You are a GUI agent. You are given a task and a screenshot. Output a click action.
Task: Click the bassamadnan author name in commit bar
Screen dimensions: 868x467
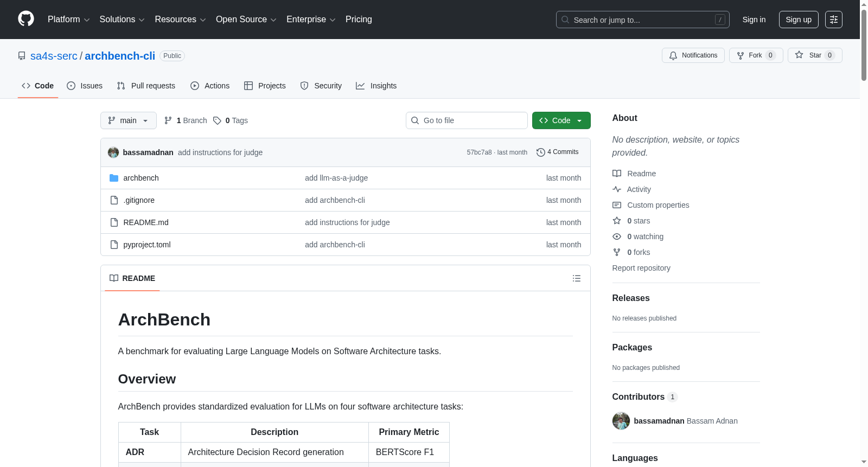(x=148, y=152)
